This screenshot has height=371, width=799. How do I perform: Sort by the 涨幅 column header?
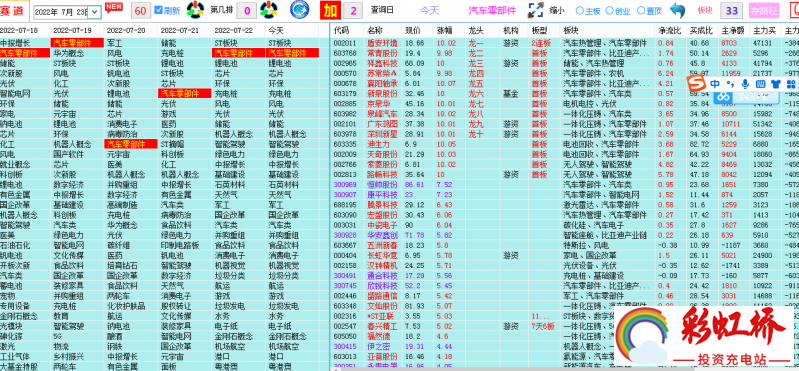click(x=444, y=30)
